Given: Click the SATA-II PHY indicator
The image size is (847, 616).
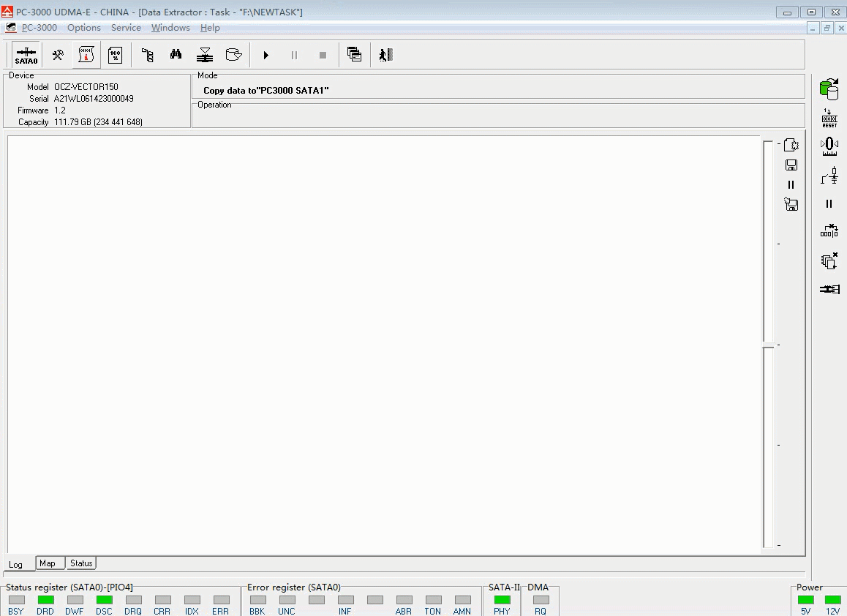Looking at the screenshot, I should point(502,600).
